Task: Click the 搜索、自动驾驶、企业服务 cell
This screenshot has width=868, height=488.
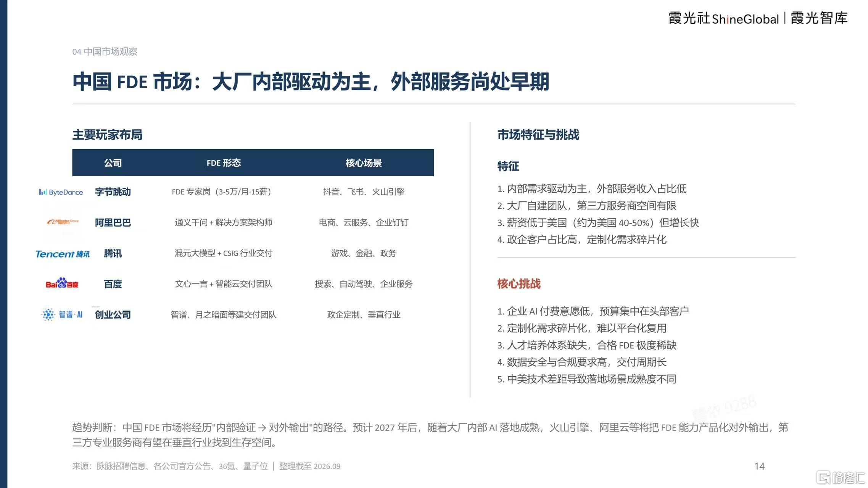Action: 364,284
